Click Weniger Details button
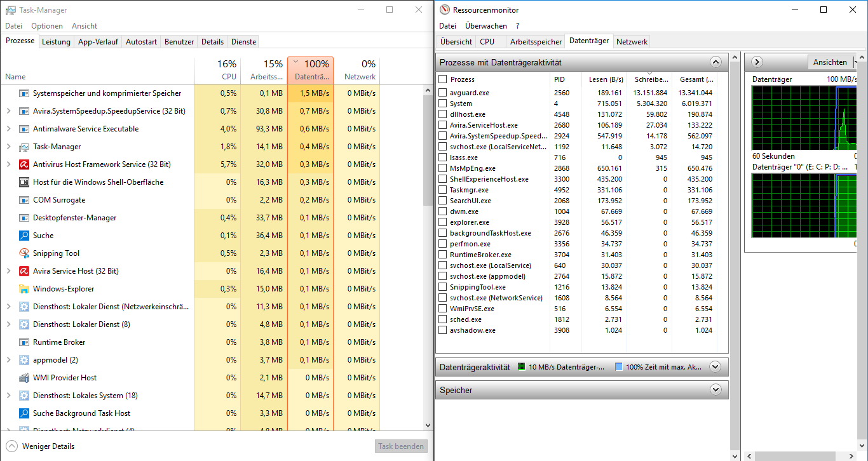This screenshot has height=461, width=868. point(40,446)
